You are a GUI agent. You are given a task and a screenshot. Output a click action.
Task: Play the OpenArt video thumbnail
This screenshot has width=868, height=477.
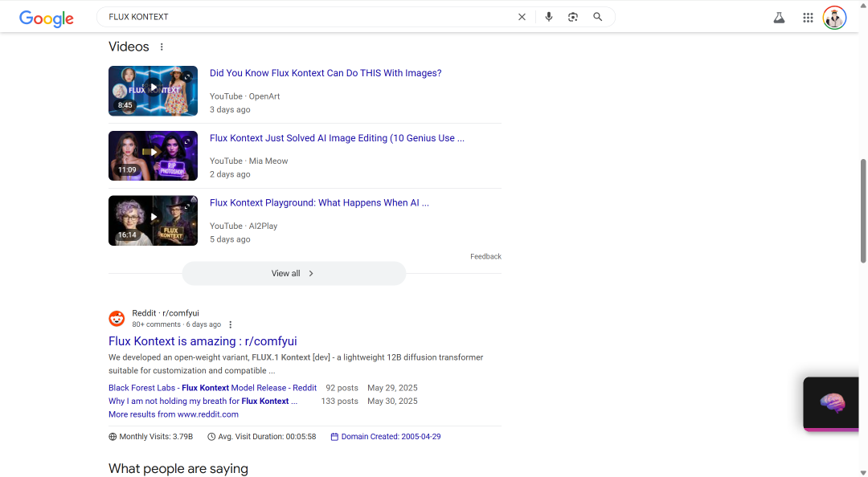click(153, 91)
